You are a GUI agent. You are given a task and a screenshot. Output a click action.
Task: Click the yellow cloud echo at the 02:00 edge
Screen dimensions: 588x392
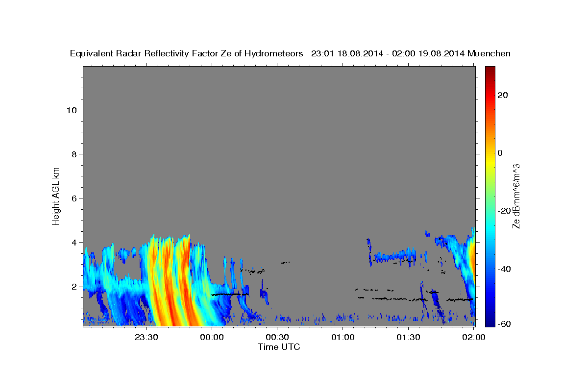tap(472, 255)
